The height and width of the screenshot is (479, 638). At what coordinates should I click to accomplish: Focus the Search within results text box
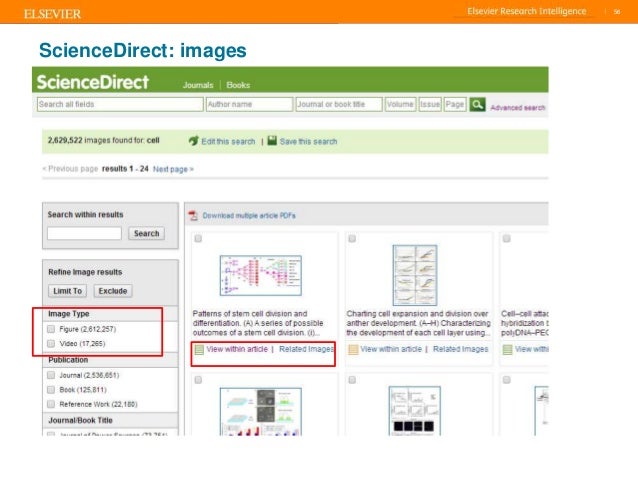[x=84, y=233]
